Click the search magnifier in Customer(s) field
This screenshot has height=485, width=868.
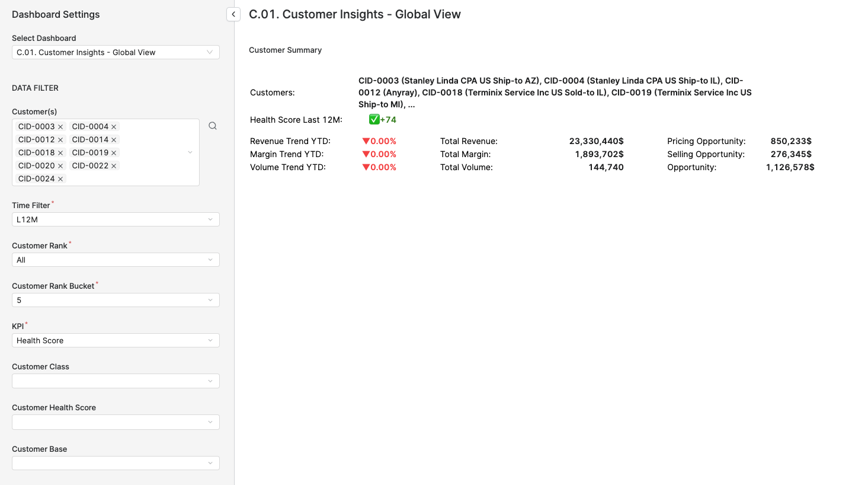[x=213, y=125]
